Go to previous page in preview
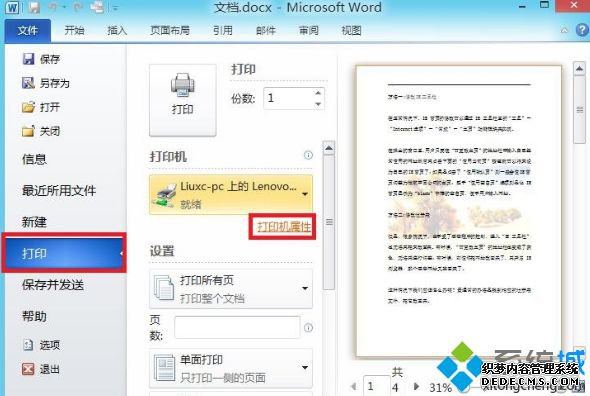Image resolution: width=590 pixels, height=396 pixels. tap(353, 386)
